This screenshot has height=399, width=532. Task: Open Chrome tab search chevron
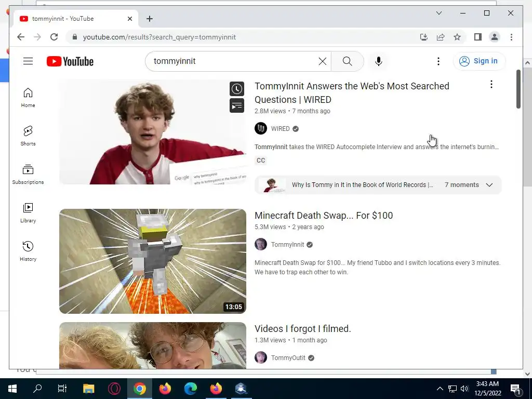point(438,13)
